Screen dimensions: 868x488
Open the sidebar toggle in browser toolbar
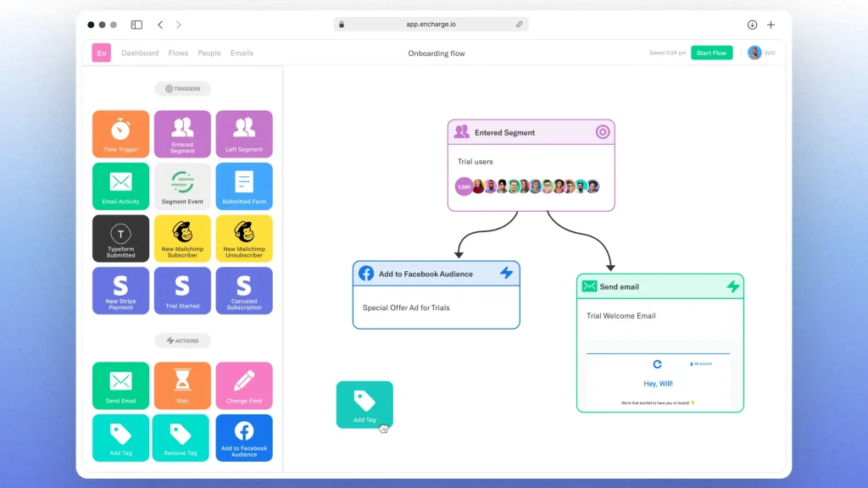click(x=136, y=25)
